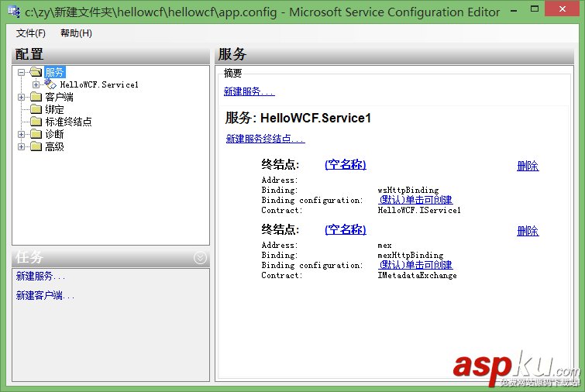585x392 pixels.
Task: Click the 客户端 folder icon
Action: tap(36, 97)
